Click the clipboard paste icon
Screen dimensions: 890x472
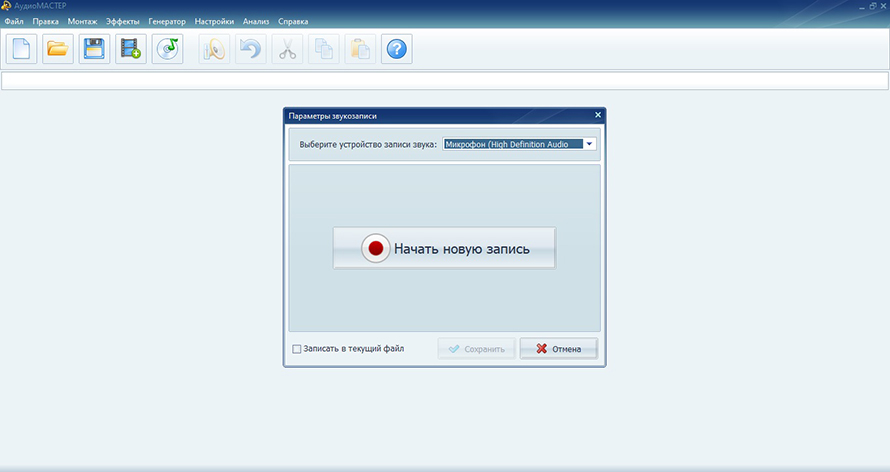(360, 49)
